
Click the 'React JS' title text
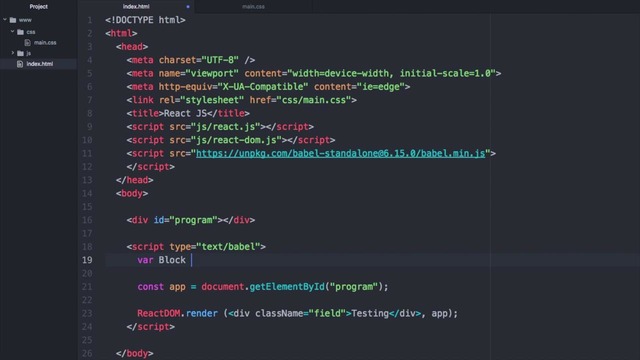(x=185, y=113)
